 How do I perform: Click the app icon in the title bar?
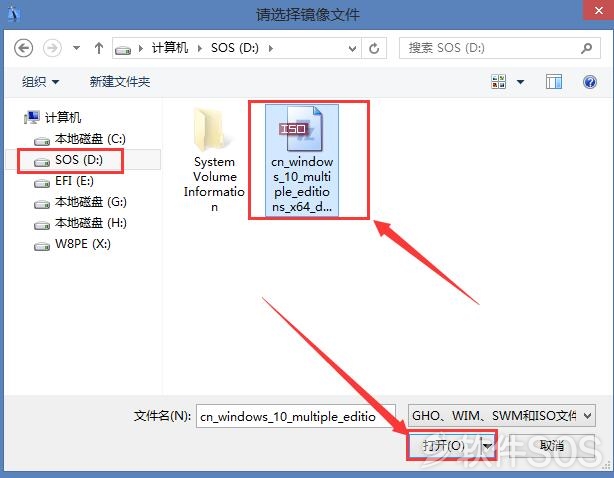click(14, 14)
